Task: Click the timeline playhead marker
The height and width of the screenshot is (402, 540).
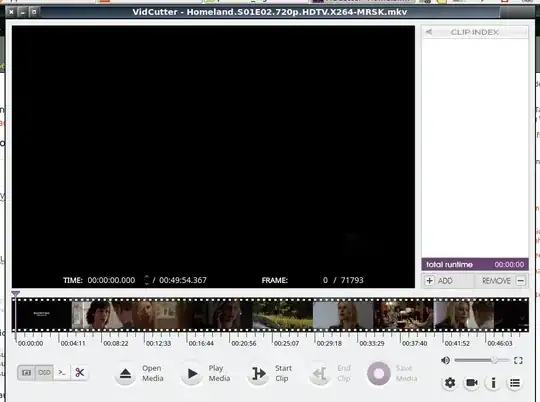Action: 15,294
